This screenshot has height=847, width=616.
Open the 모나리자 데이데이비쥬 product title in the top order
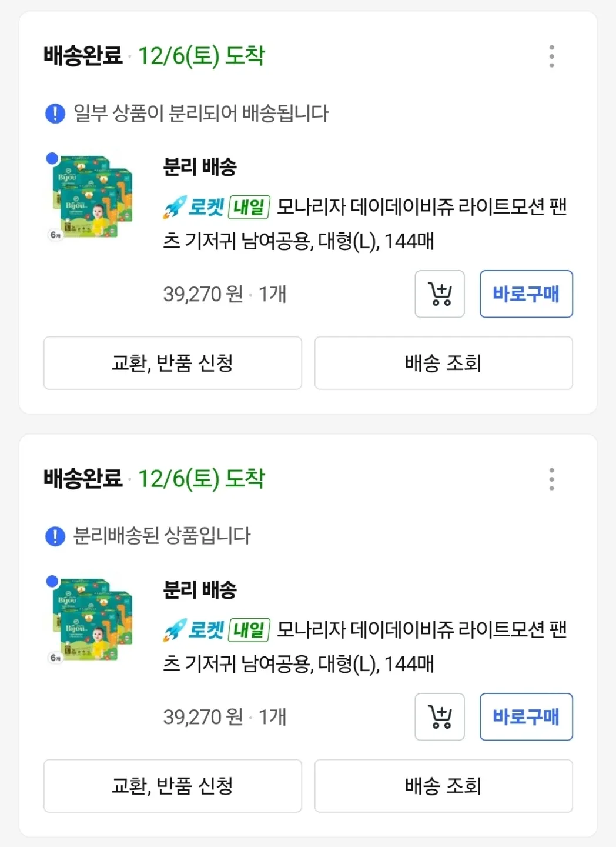(364, 224)
